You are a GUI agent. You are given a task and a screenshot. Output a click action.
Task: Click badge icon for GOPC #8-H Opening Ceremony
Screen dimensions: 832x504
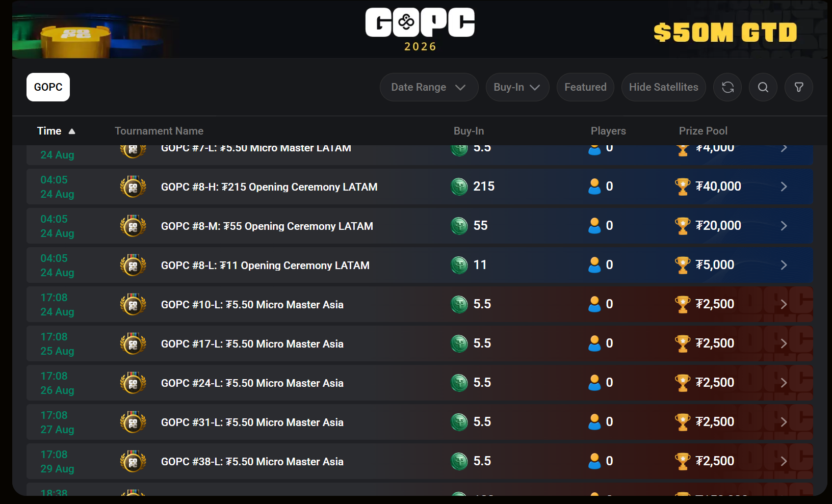click(133, 187)
